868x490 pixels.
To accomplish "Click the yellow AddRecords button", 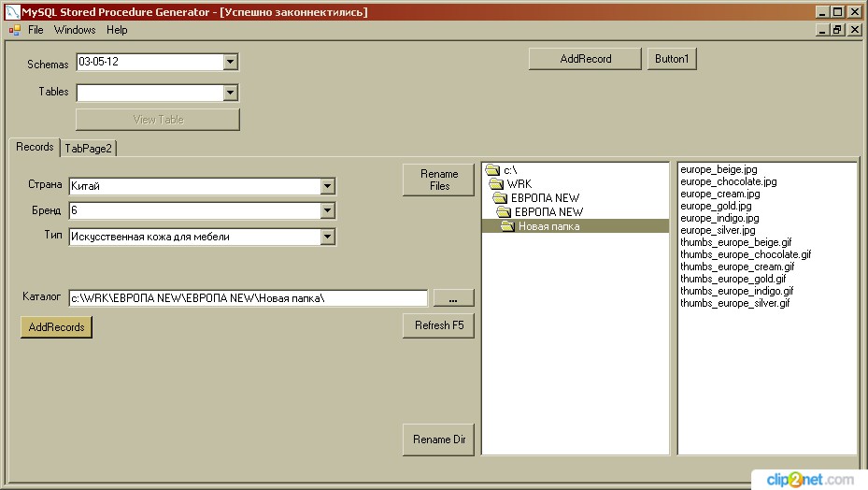I will tap(56, 327).
